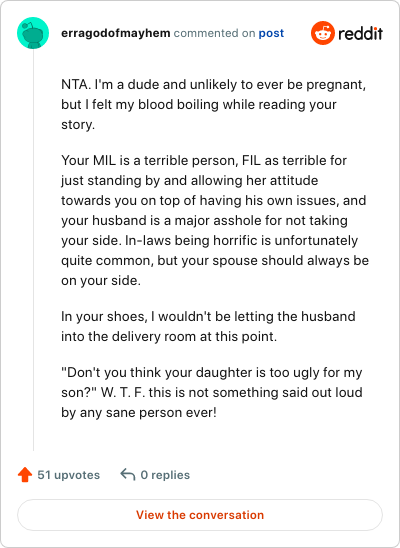This screenshot has height=548, width=400.
Task: Click the "commented on" gray text
Action: (x=214, y=33)
